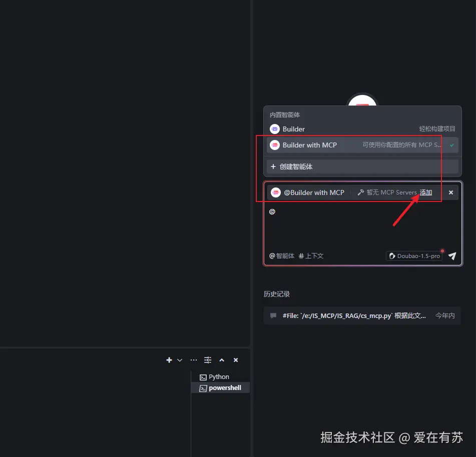Image resolution: width=476 pixels, height=457 pixels.
Task: Click the 历史记录 heading
Action: 277,294
